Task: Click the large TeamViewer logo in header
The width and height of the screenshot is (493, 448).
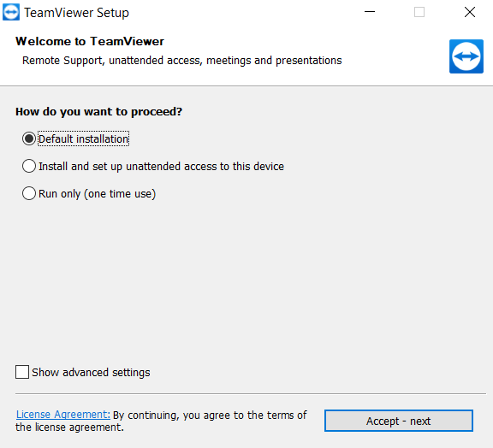Action: [466, 56]
